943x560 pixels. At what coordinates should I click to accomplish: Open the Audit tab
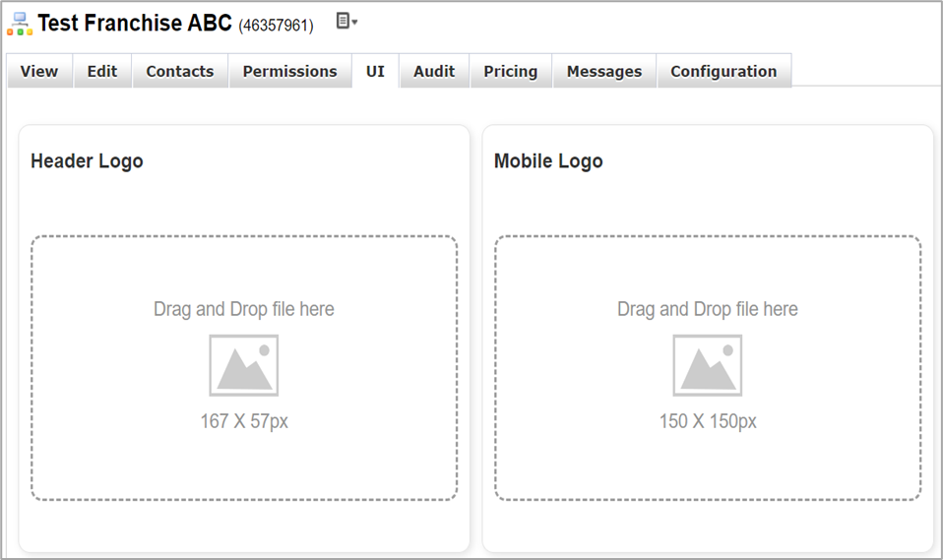(x=434, y=71)
